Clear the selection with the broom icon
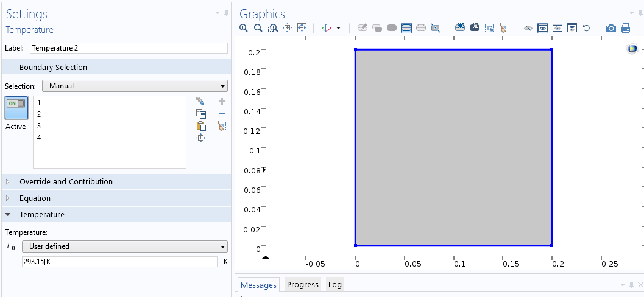Image resolution: width=644 pixels, height=297 pixels. [x=222, y=126]
